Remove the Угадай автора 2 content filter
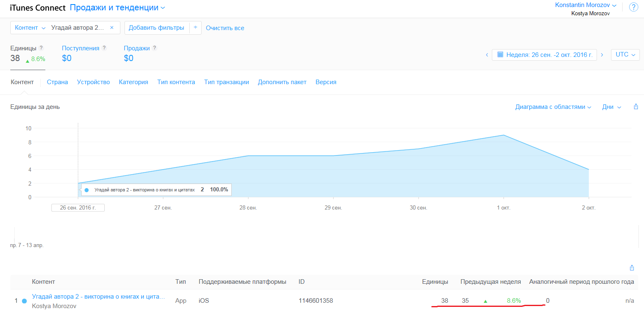 [112, 28]
